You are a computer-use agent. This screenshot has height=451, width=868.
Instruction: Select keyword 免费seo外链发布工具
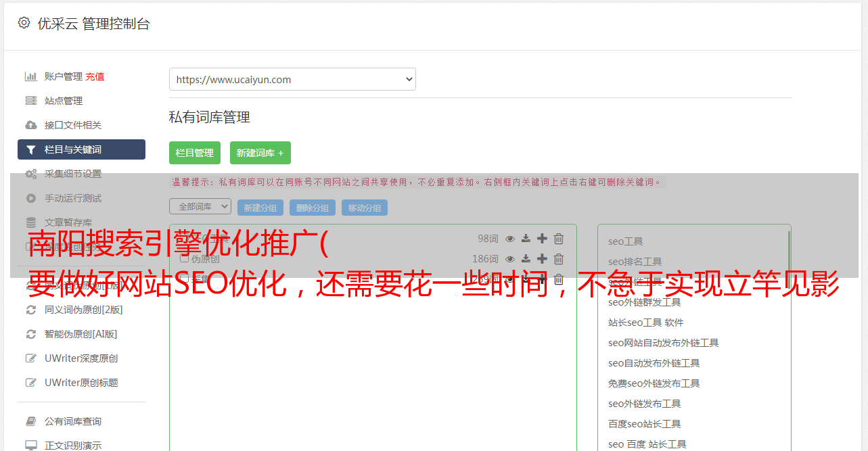[654, 383]
